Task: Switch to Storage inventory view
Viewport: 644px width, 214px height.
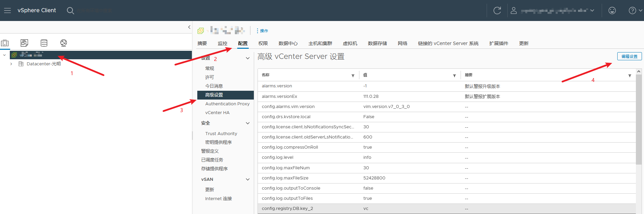Action: (44, 43)
